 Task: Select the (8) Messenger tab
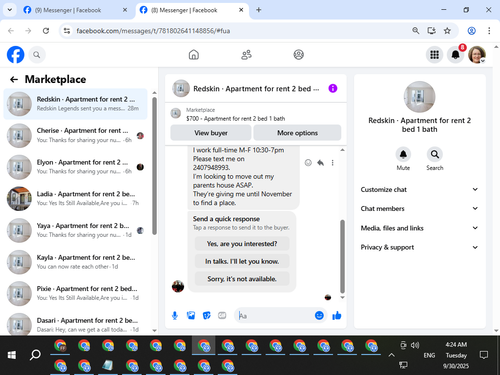click(x=192, y=10)
